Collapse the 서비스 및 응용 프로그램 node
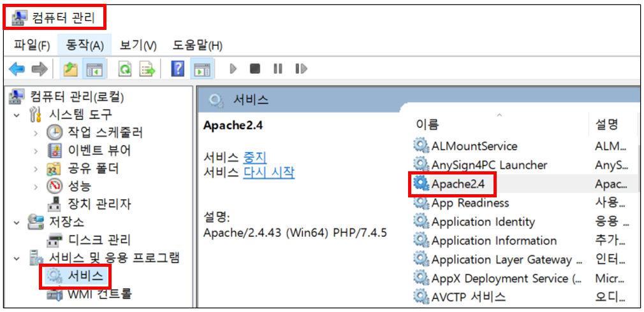 coord(17,259)
